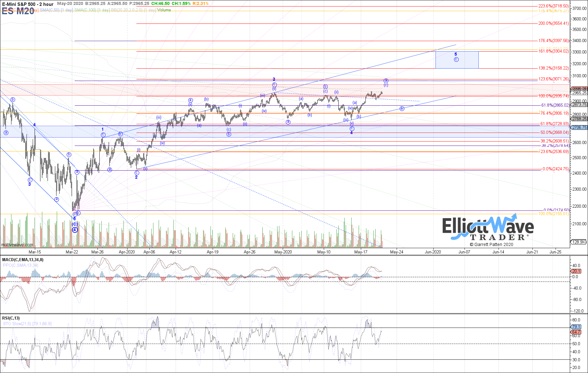
Task: Select the 61.8%(2865.02) Fibonacci level label
Action: pos(555,105)
